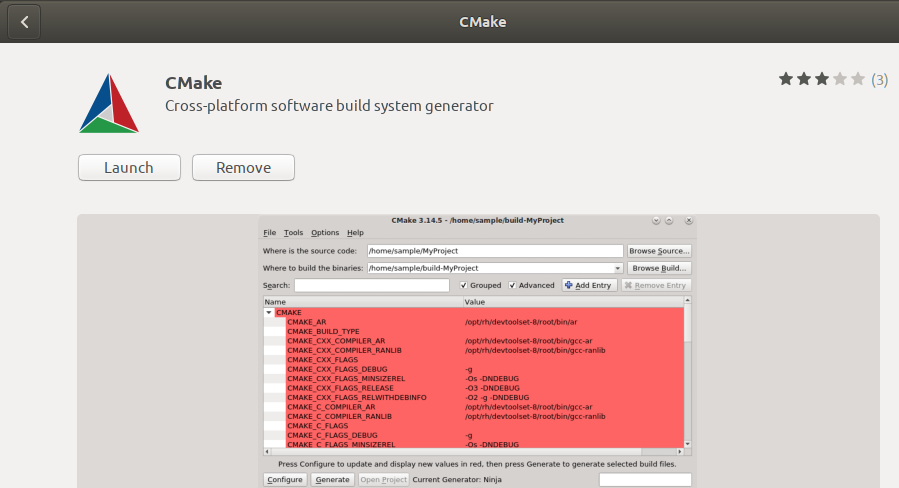
Task: Click the star rating display
Action: click(x=822, y=79)
